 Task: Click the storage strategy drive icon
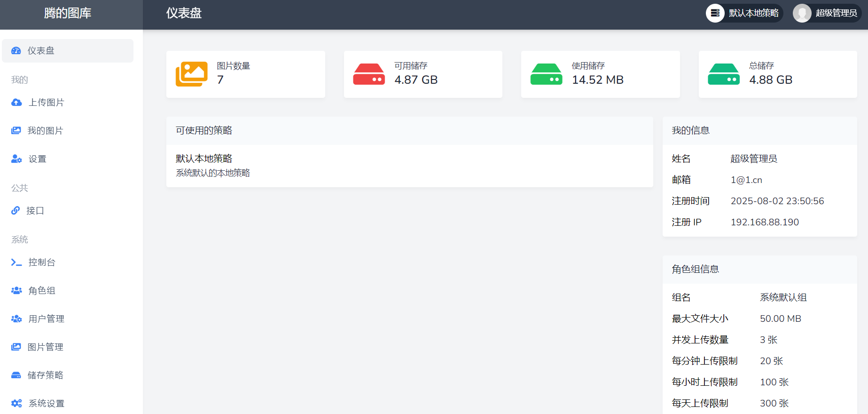16,375
